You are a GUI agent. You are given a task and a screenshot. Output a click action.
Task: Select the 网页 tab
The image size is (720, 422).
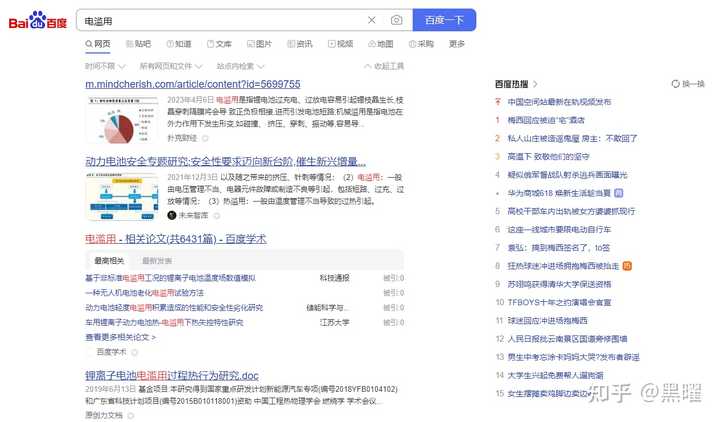[98, 44]
